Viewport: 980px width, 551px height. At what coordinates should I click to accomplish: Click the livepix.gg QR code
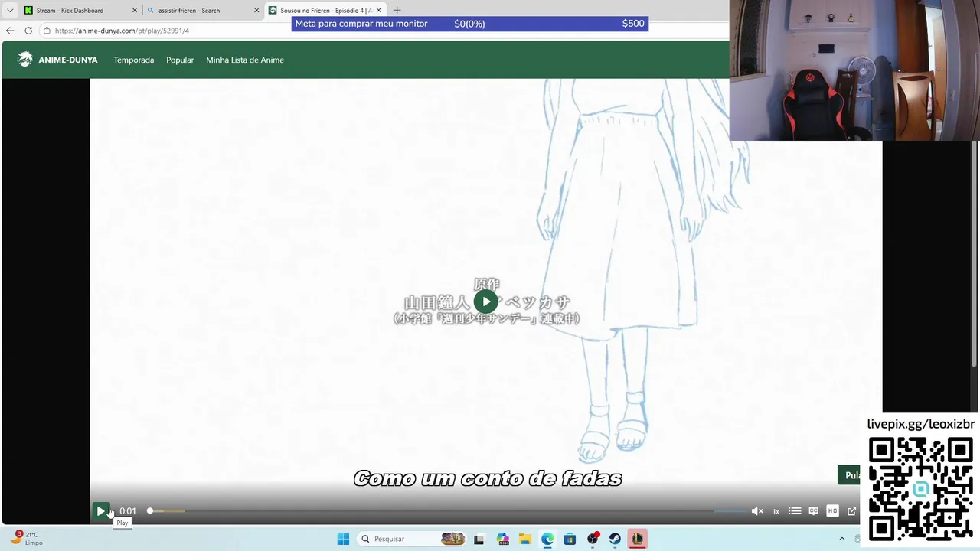(x=921, y=488)
